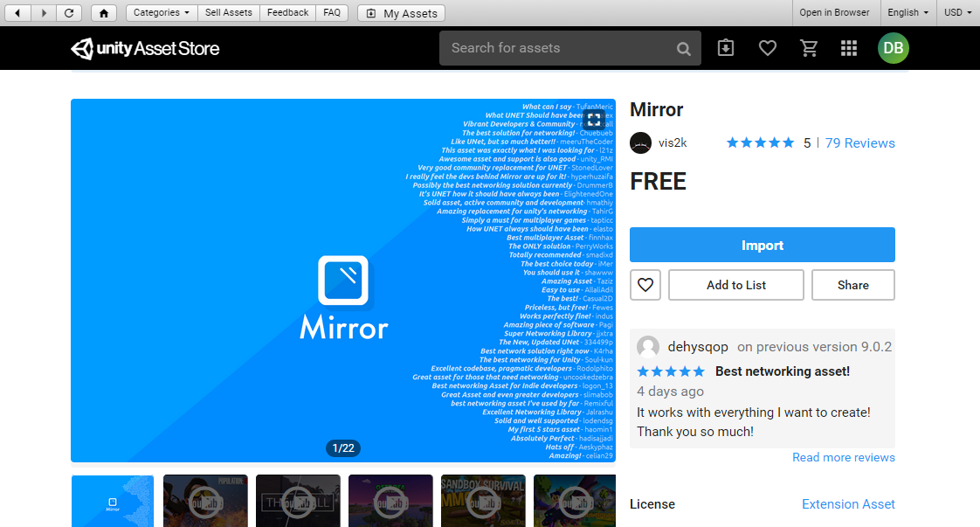Expand the Categories dropdown

coord(162,12)
